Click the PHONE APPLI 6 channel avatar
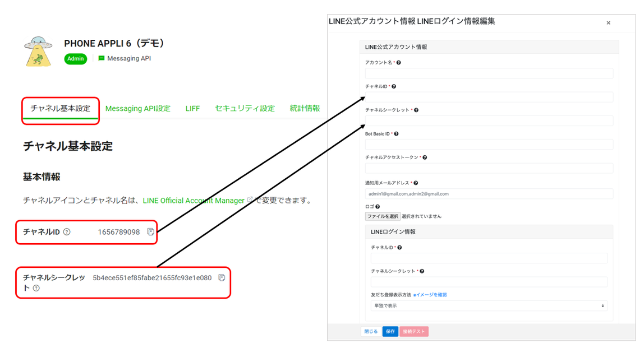 (38, 51)
